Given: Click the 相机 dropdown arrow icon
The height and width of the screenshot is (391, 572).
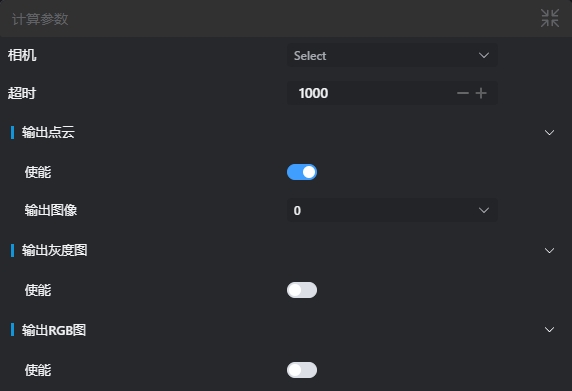Looking at the screenshot, I should tap(484, 55).
